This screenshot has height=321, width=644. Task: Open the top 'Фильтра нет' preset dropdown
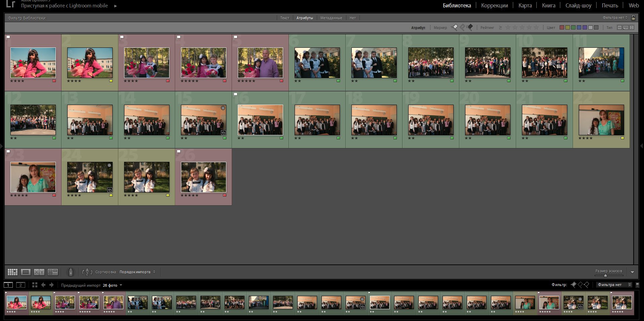615,17
